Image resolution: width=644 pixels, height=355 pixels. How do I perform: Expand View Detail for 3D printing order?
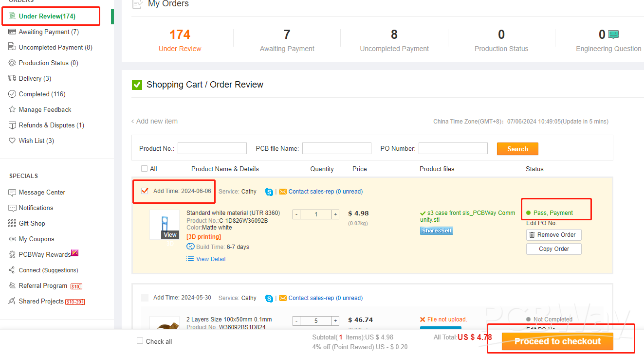pyautogui.click(x=210, y=259)
